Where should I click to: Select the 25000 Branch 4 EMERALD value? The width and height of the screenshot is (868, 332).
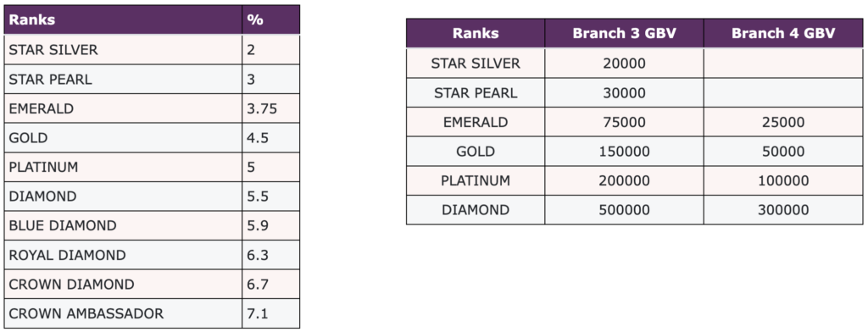click(x=782, y=122)
